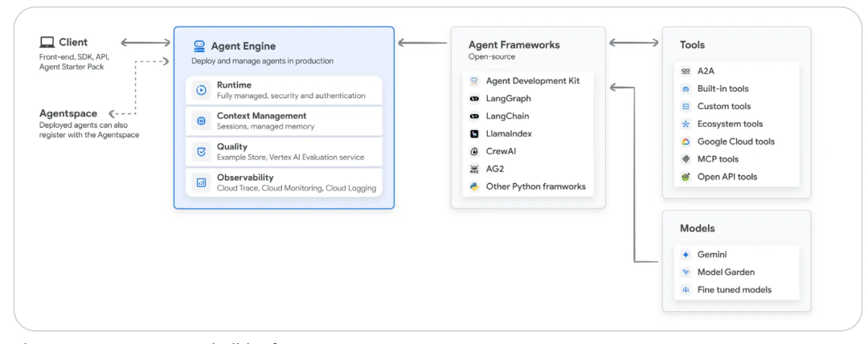Click the LlamaIndex label
Viewport: 868px width, 344px height.
tap(509, 133)
